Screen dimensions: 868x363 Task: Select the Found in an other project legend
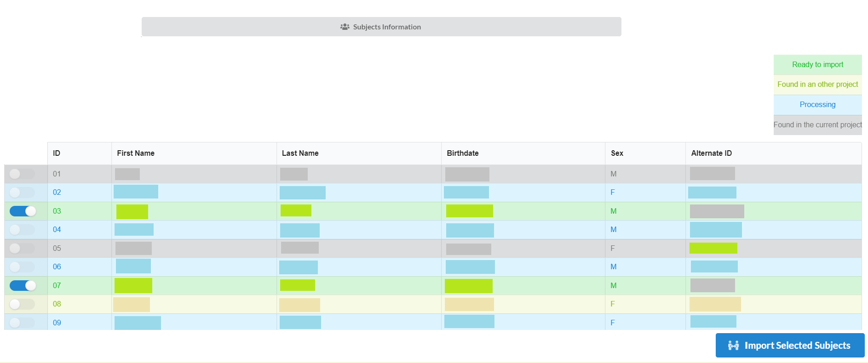tap(817, 85)
